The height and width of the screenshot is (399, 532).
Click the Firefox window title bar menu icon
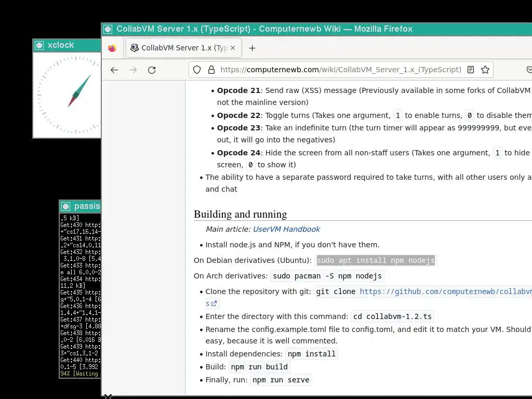coord(108,29)
